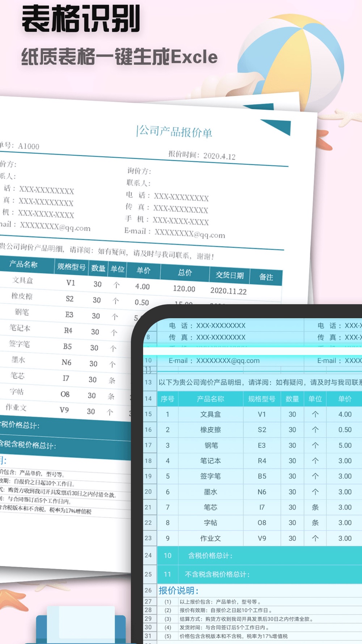Select note "以上报价包含: 产品单价, 型号等。" in row 27

pos(220,602)
